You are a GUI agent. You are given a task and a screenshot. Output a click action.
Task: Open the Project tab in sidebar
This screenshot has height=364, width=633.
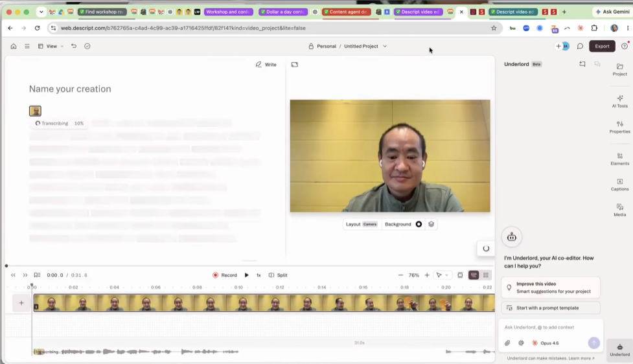click(619, 69)
